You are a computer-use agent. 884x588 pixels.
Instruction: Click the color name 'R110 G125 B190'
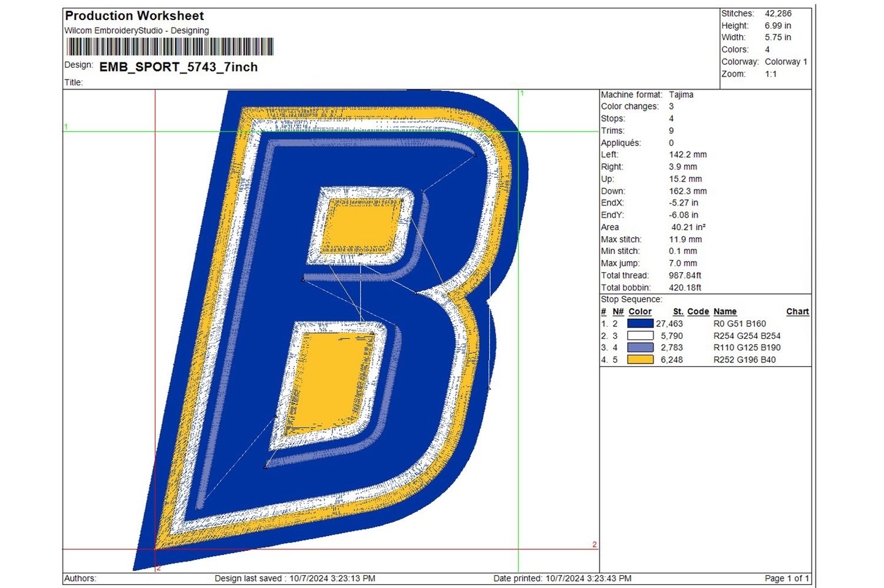click(x=747, y=348)
